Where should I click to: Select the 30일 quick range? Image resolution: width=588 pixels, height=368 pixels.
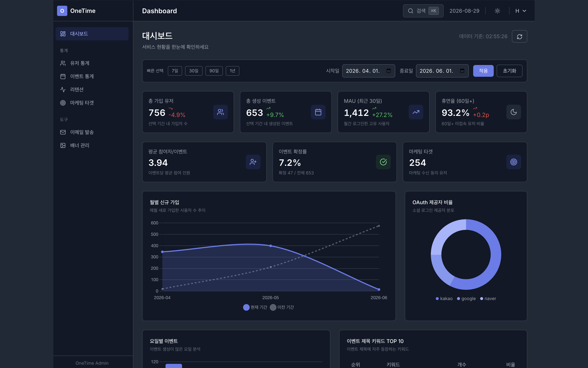tap(194, 71)
